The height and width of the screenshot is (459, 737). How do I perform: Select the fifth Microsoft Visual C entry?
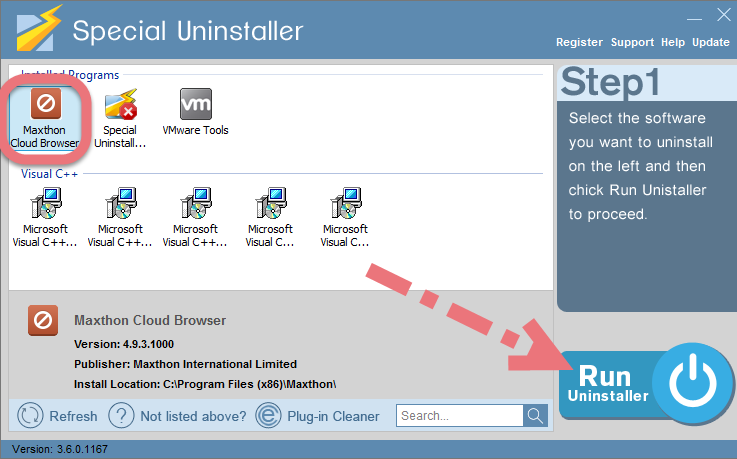coord(345,218)
